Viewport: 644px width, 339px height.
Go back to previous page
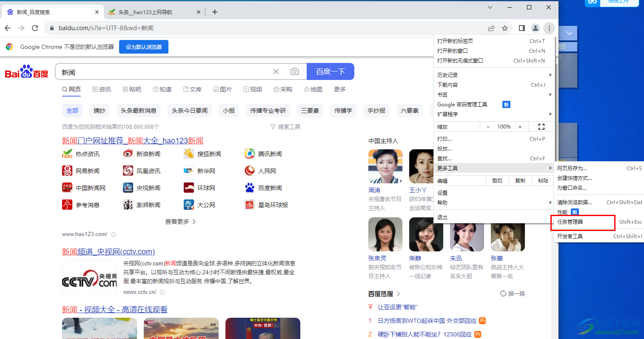[x=8, y=28]
